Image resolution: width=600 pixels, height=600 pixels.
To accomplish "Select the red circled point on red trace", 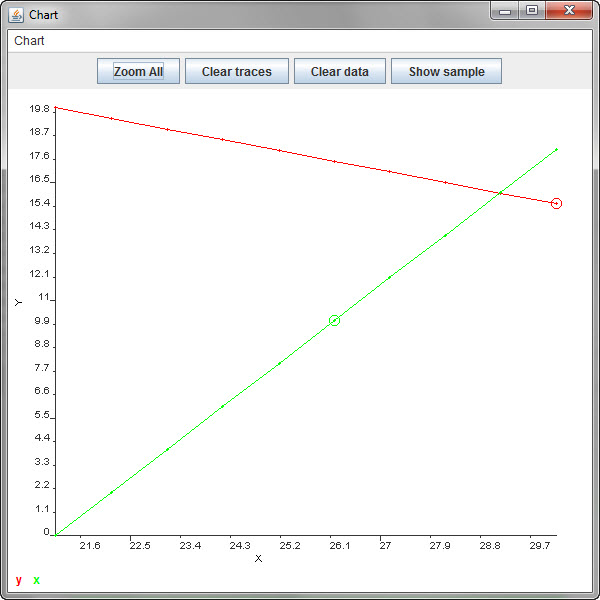I will [x=556, y=204].
